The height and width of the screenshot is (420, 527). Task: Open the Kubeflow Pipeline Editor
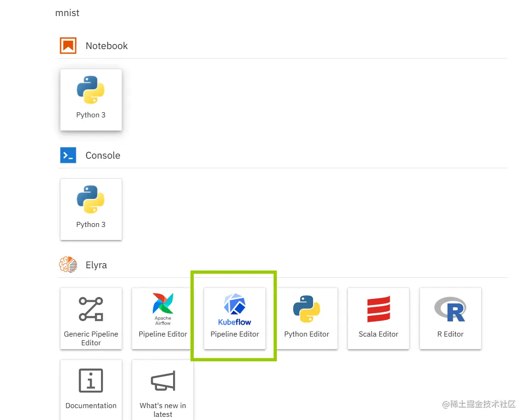click(x=235, y=319)
